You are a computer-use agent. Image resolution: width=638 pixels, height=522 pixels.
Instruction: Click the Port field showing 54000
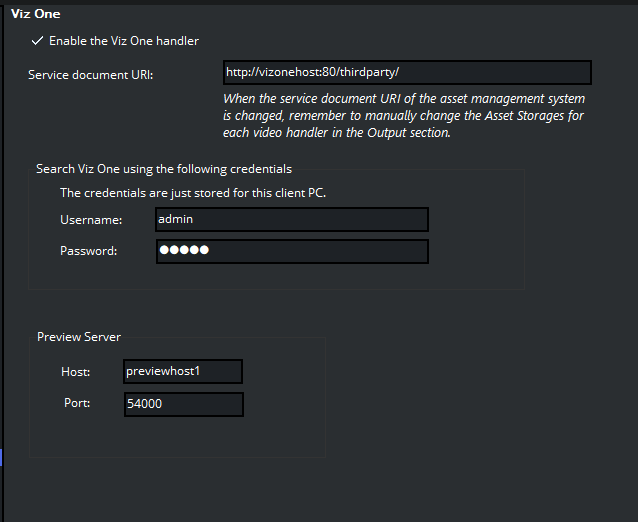pos(183,404)
